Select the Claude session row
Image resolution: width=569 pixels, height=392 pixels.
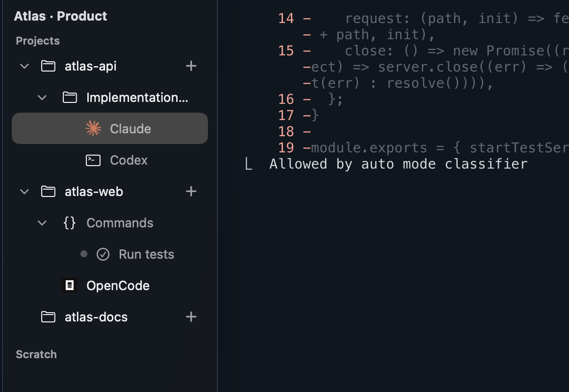[109, 128]
